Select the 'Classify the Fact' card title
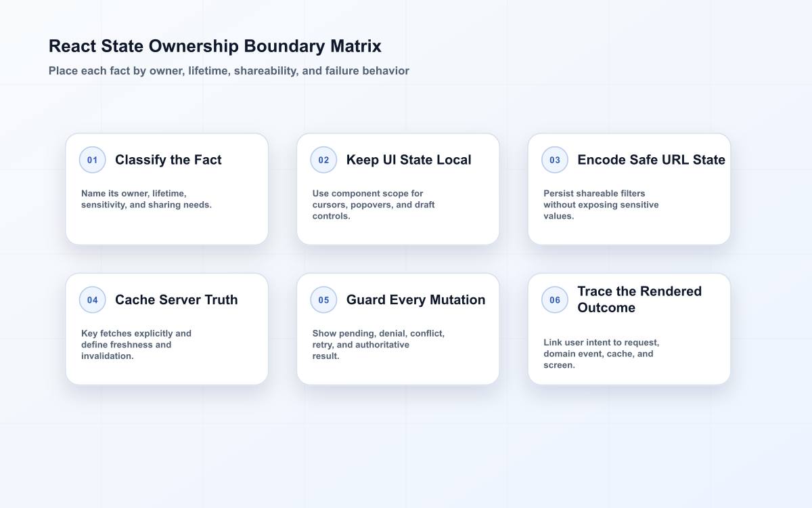Screen dimensions: 812x508 pos(168,160)
